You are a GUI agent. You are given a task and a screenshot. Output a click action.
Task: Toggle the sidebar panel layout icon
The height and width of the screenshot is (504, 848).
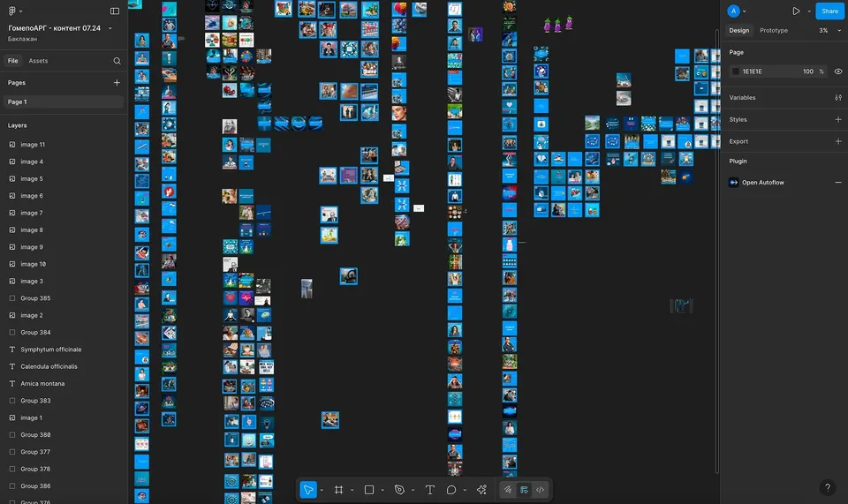115,11
